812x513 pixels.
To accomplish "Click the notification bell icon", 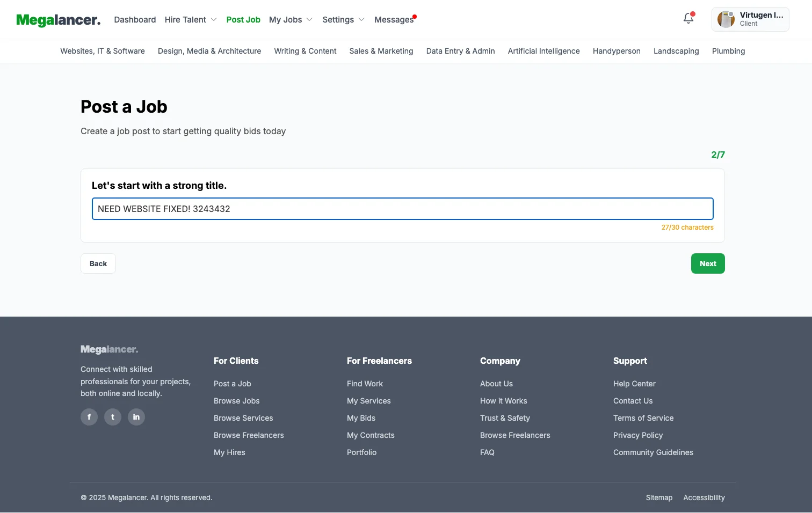I will pyautogui.click(x=688, y=19).
